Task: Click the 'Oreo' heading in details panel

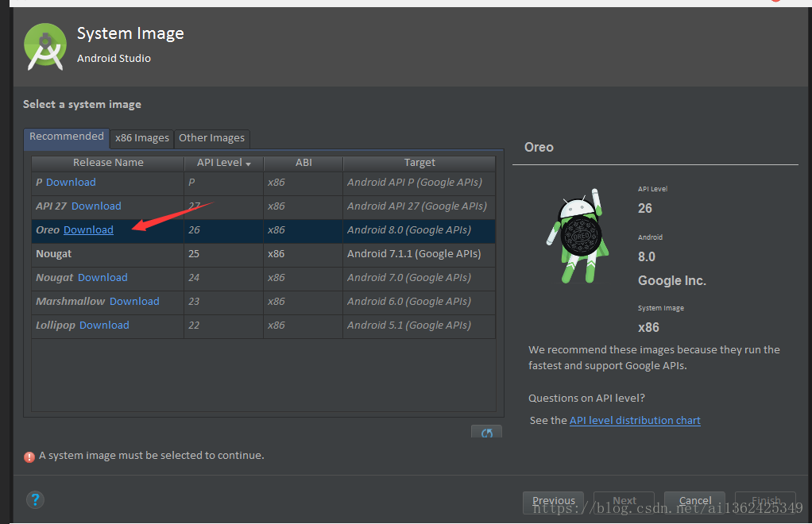Action: pos(539,148)
